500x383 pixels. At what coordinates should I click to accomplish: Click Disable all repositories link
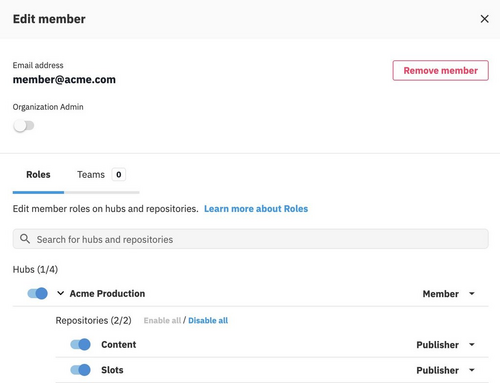point(208,320)
